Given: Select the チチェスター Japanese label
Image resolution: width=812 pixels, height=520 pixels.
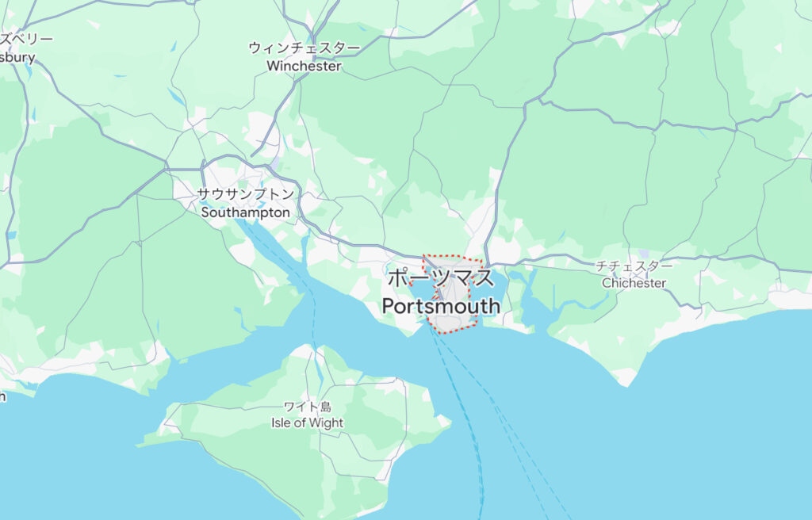Looking at the screenshot, I should tap(634, 266).
